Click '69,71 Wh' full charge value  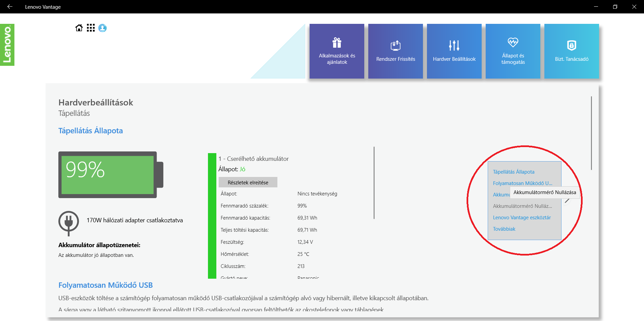tap(307, 230)
